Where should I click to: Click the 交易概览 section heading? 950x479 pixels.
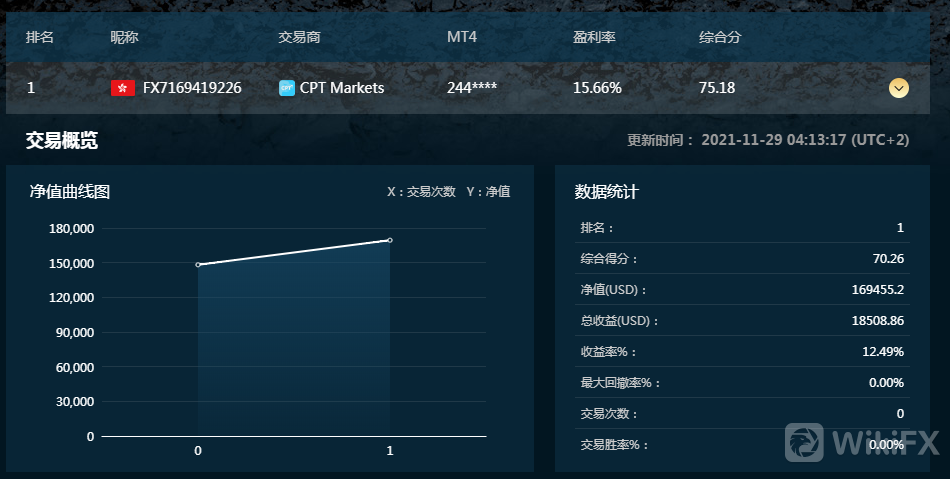(62, 141)
